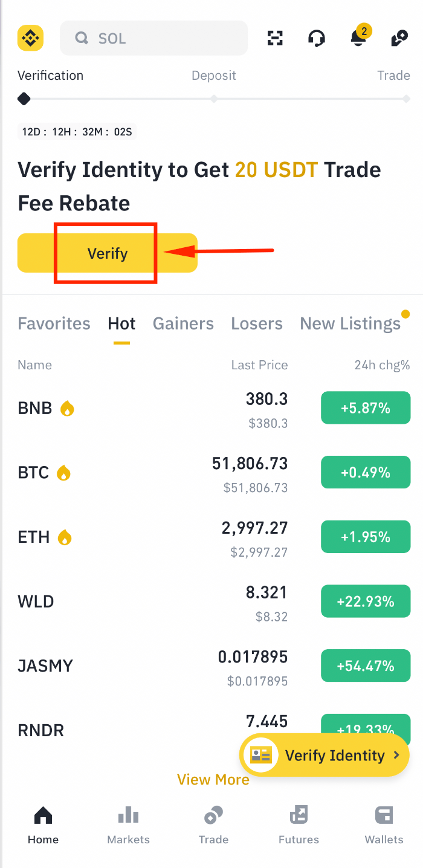
Task: Tap the Binance logo icon
Action: 30,38
